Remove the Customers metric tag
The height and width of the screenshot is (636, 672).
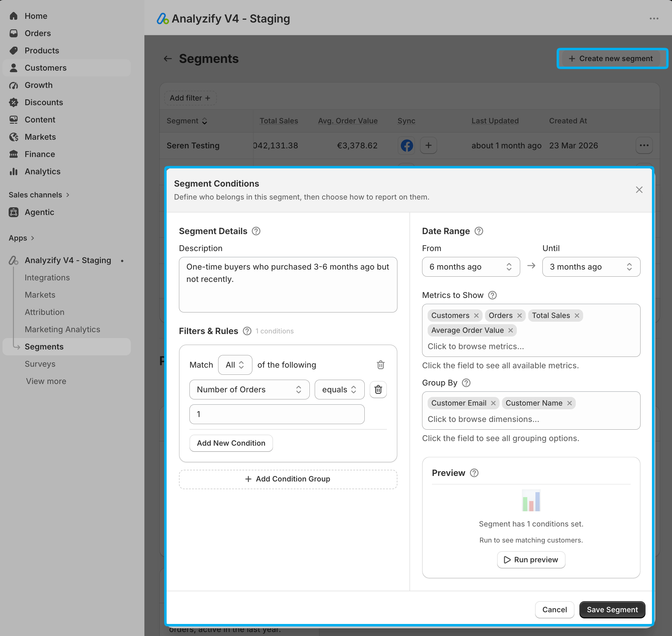pyautogui.click(x=476, y=316)
